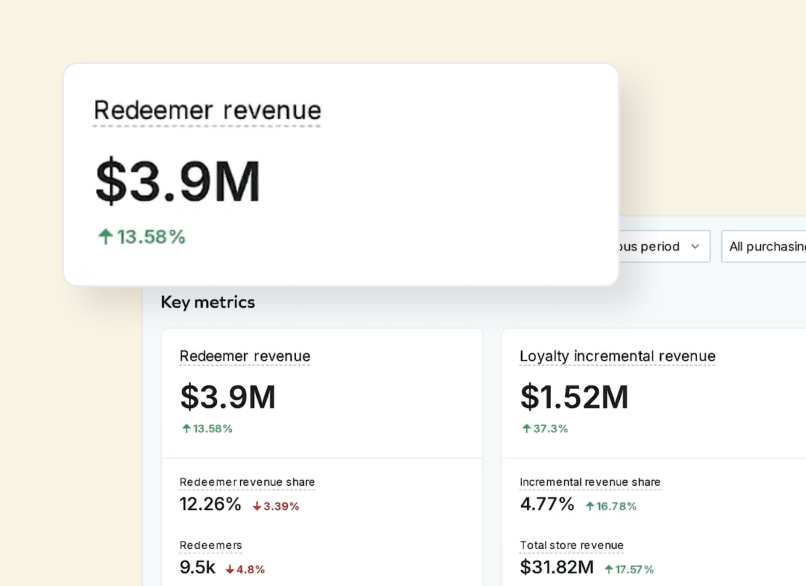The width and height of the screenshot is (806, 586).
Task: Click the Total store revenue label
Action: point(571,545)
